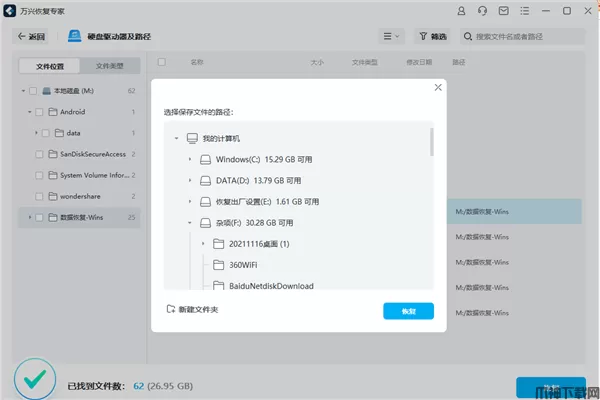The image size is (600, 400).
Task: Click the 我的计算机 computer icon
Action: (x=192, y=138)
